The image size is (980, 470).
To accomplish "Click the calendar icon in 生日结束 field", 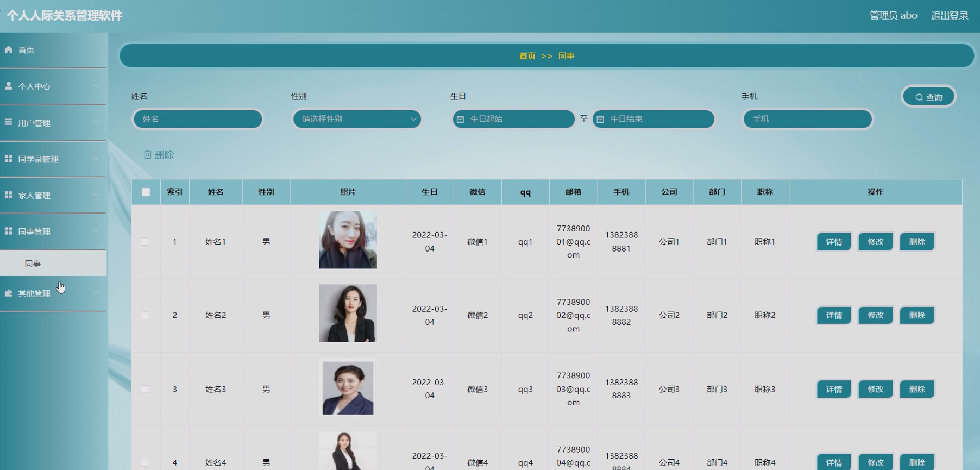I will (600, 119).
